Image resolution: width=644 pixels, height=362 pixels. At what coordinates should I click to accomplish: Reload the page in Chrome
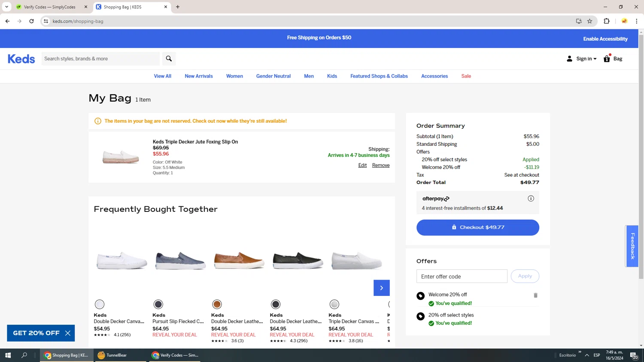(x=31, y=21)
